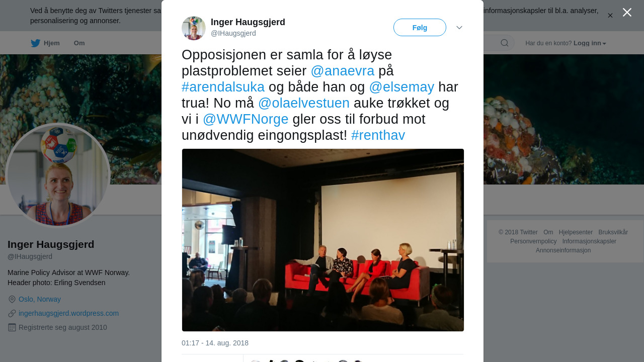Open the large profile picture on the left
This screenshot has width=644, height=362.
(x=58, y=175)
